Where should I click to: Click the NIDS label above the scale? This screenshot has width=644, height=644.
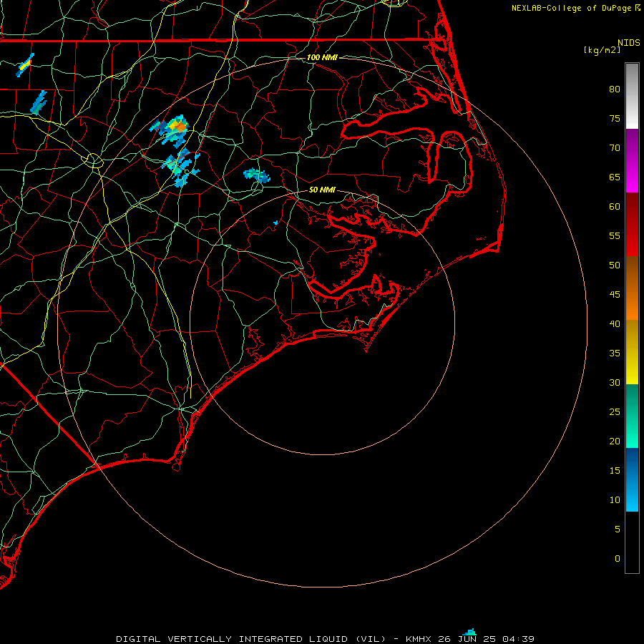(629, 43)
